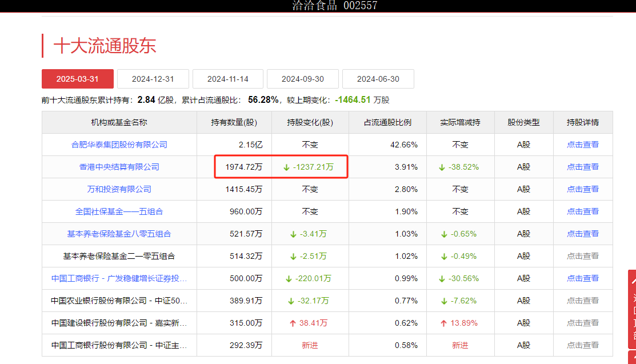
Task: Click 点击查看 for 中国建设银行 row
Action: [x=583, y=323]
